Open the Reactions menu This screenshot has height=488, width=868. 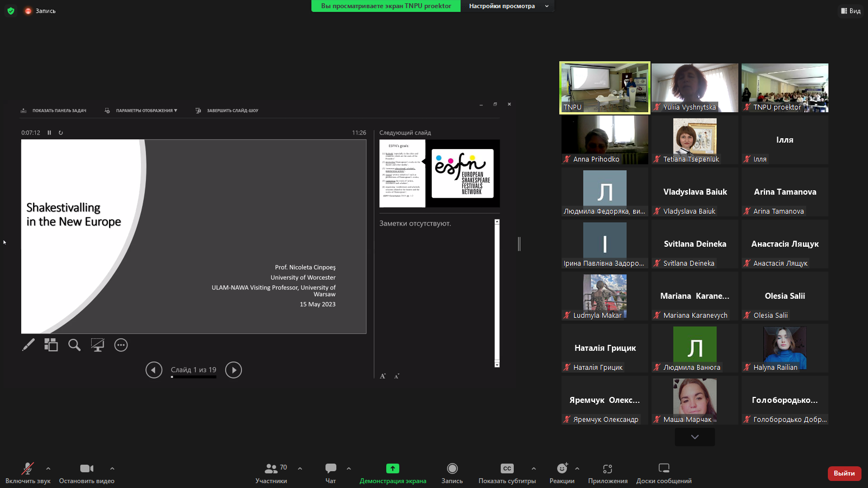point(561,473)
